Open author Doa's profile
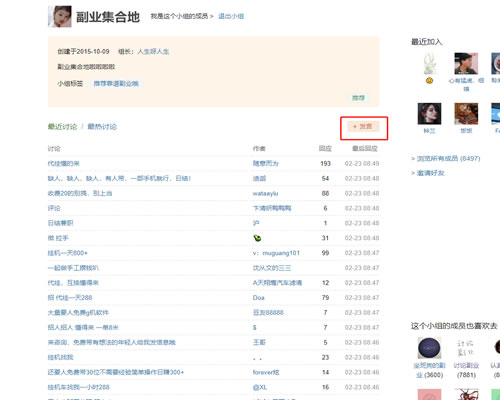 pyautogui.click(x=259, y=298)
